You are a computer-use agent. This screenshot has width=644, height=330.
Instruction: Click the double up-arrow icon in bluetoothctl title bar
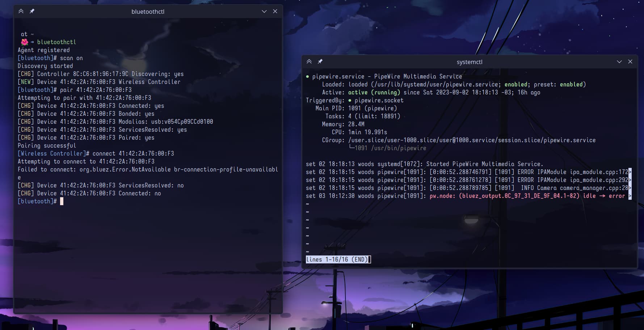point(21,11)
